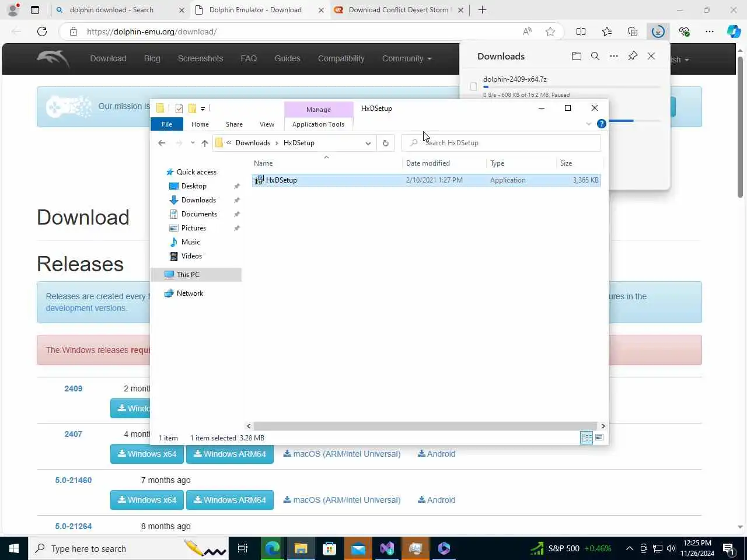Open Documents in the navigation pane
Screen dimensions: 747x560
(198, 214)
